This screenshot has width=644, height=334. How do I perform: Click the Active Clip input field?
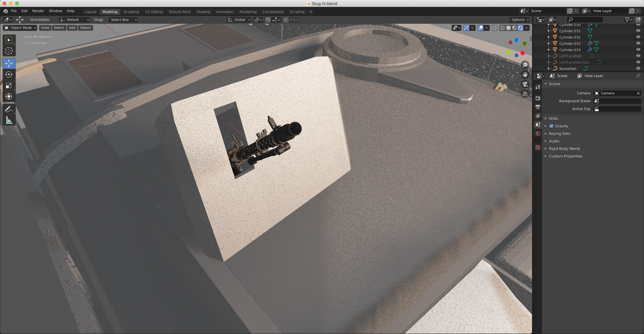pyautogui.click(x=617, y=109)
